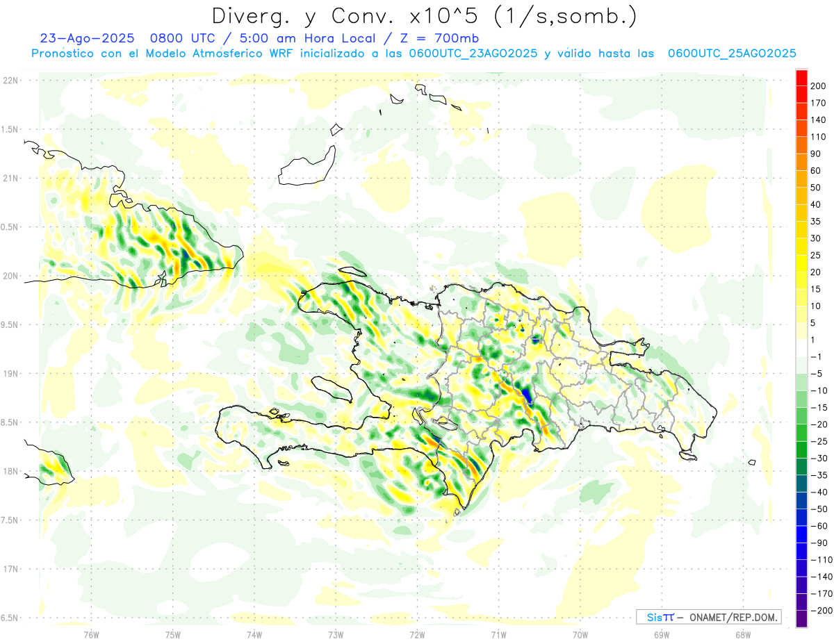This screenshot has width=834, height=644.
Task: Click the '72W' longitude label
Action: (x=417, y=634)
